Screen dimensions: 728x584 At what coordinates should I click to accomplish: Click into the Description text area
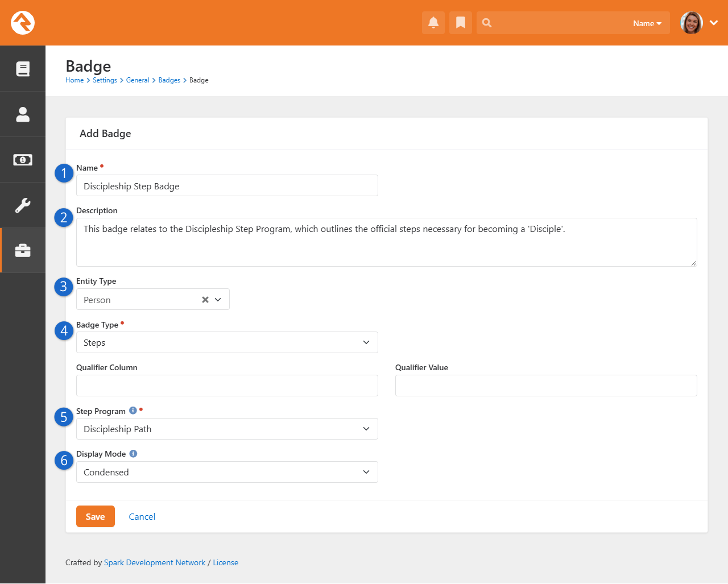pos(387,242)
